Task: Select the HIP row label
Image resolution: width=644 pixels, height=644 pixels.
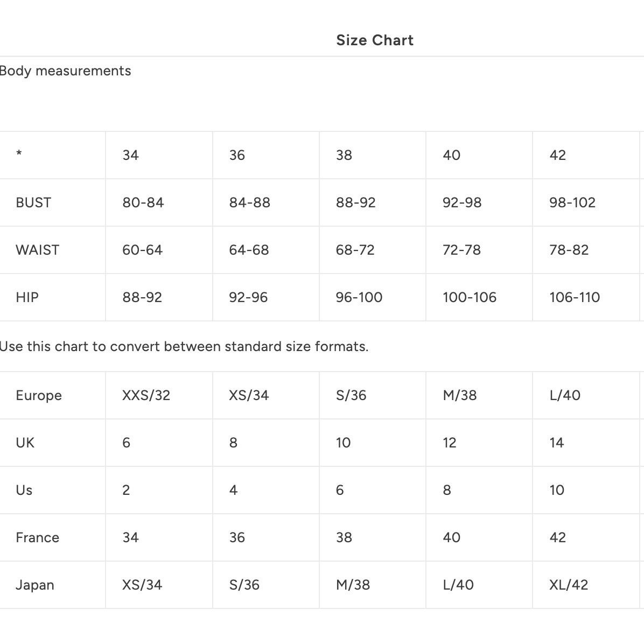Action: (x=27, y=297)
